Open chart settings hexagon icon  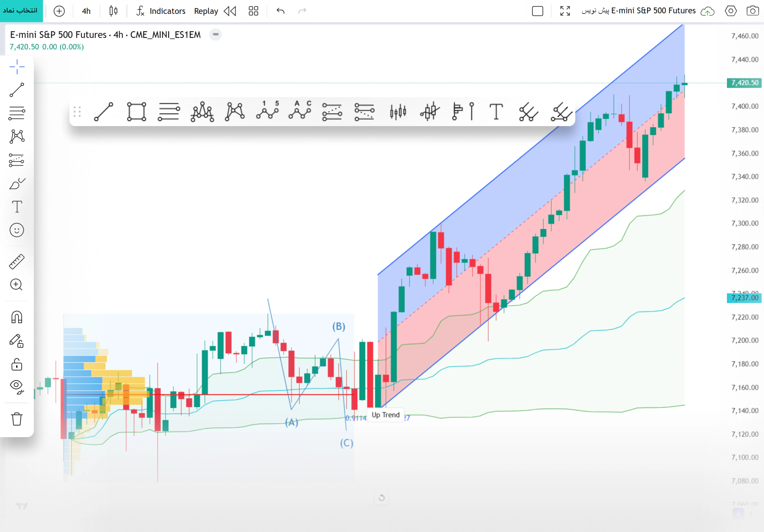[730, 11]
